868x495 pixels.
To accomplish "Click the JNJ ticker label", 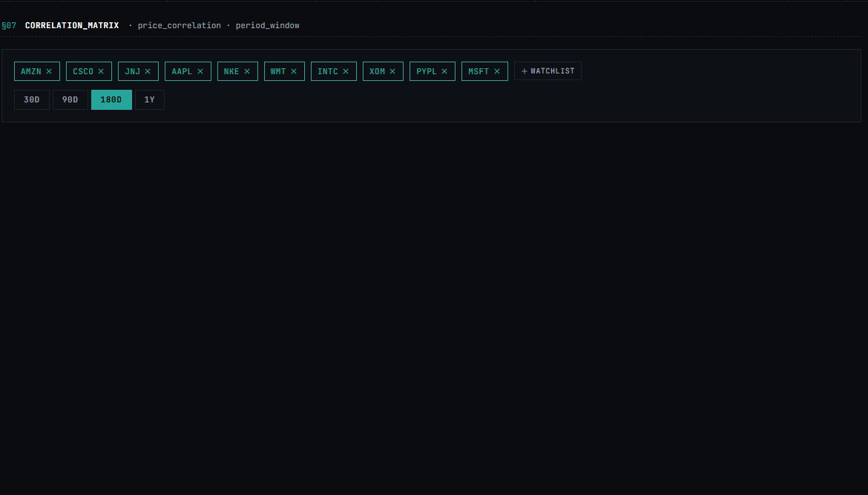I will (132, 71).
